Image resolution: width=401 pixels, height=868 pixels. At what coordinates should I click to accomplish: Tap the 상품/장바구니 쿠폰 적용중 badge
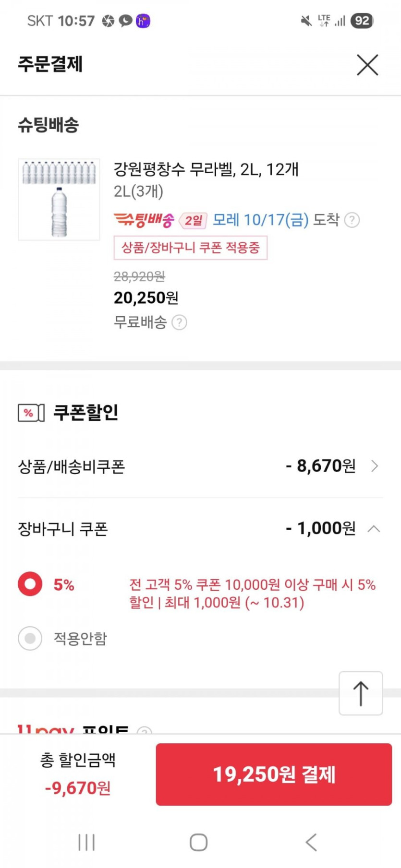coord(190,248)
